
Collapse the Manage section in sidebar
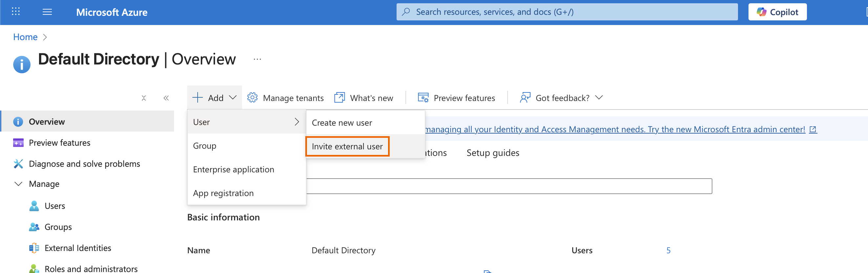point(18,184)
